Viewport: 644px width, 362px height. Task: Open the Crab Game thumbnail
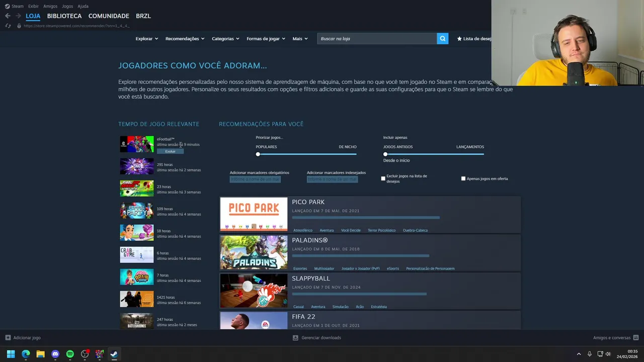click(x=137, y=255)
